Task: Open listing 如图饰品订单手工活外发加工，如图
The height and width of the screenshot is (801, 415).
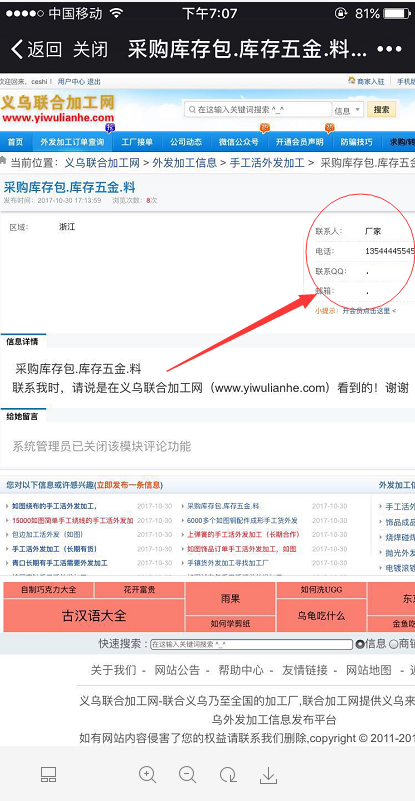Action: coord(242,549)
